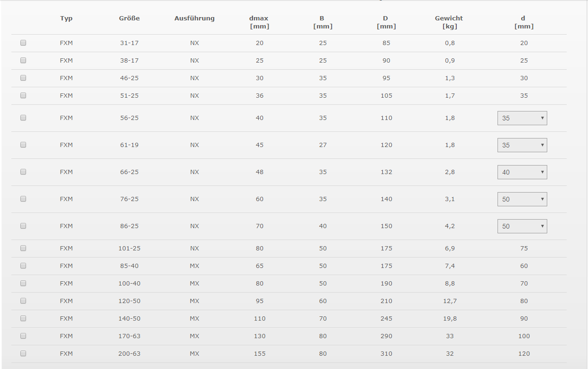
Task: Open the d dropdown for size 56-25
Action: tap(522, 118)
